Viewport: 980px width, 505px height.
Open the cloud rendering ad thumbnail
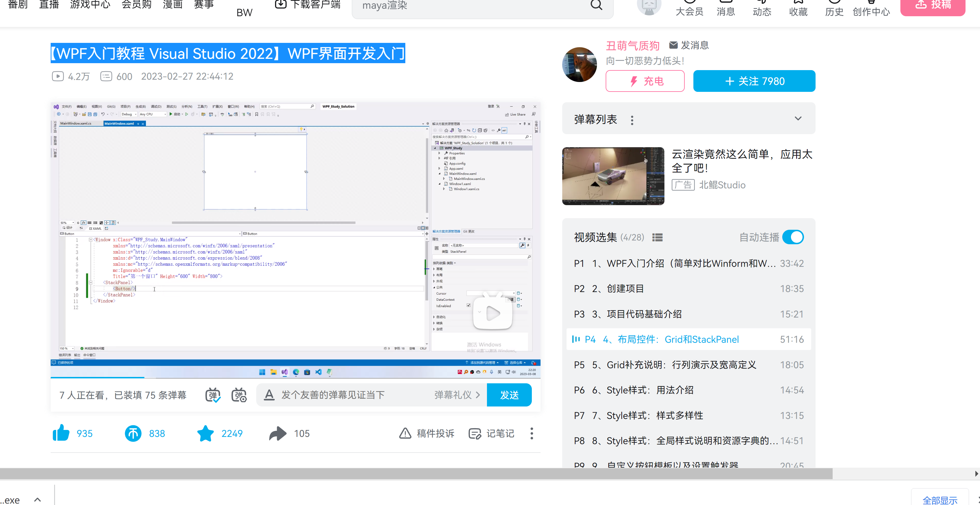613,176
